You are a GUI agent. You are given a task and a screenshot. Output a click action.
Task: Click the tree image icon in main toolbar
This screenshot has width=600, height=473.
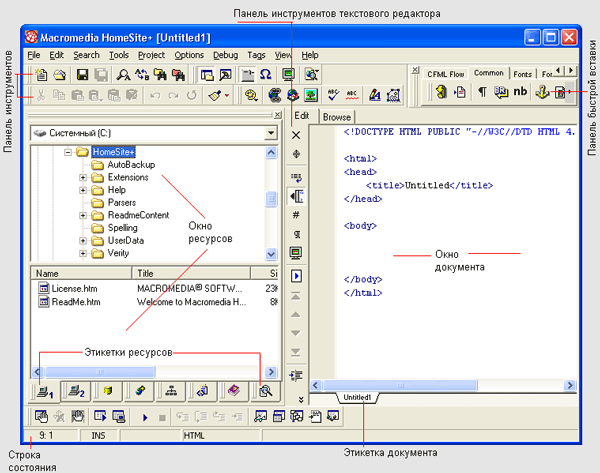pyautogui.click(x=311, y=95)
